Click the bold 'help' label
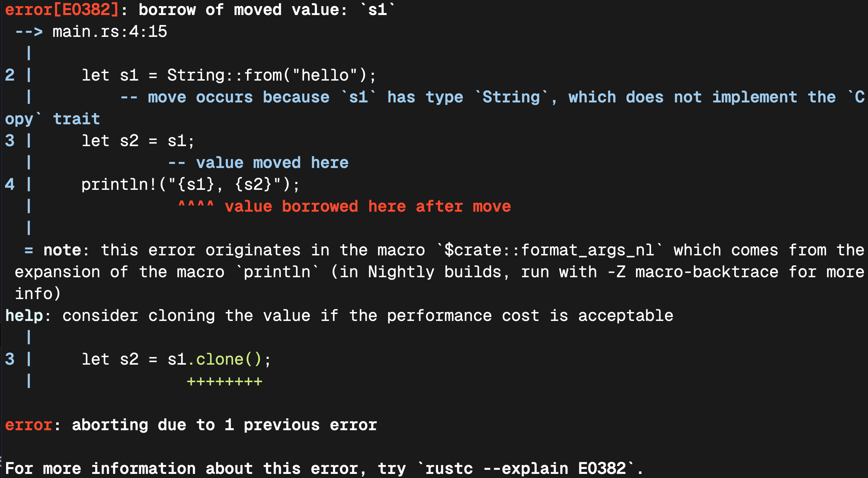 tap(24, 316)
